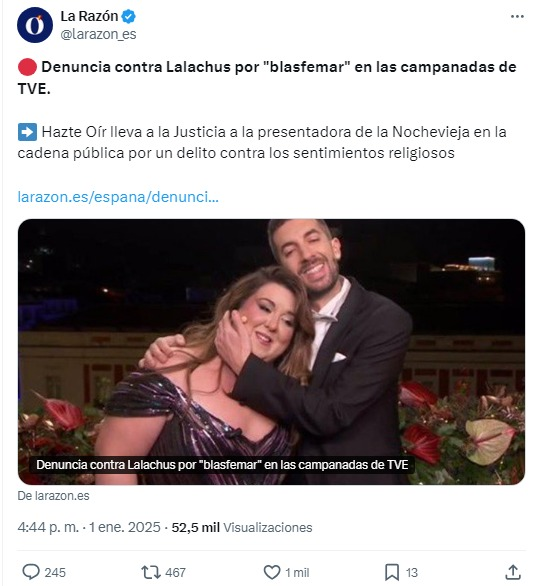
Task: Open the three-dot more options menu
Action: click(x=517, y=16)
